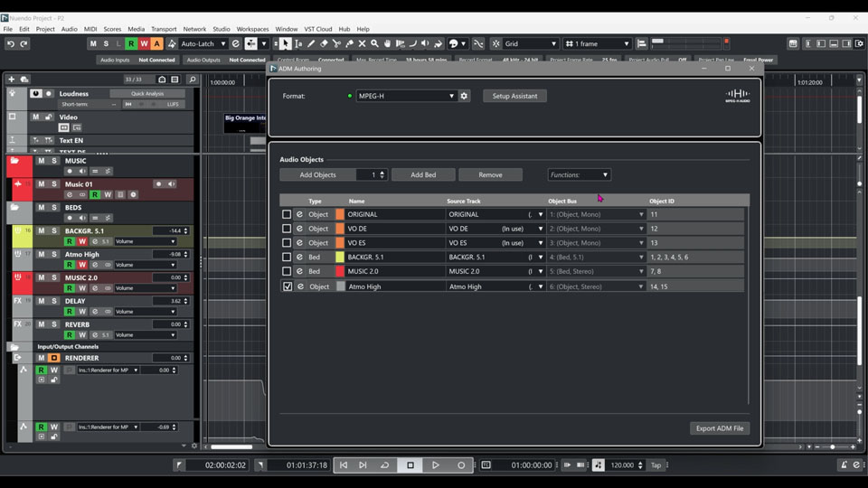Open BACKGR. 5.1 track Volume dropdown
Viewport: 868px width, 488px height.
[x=145, y=242]
